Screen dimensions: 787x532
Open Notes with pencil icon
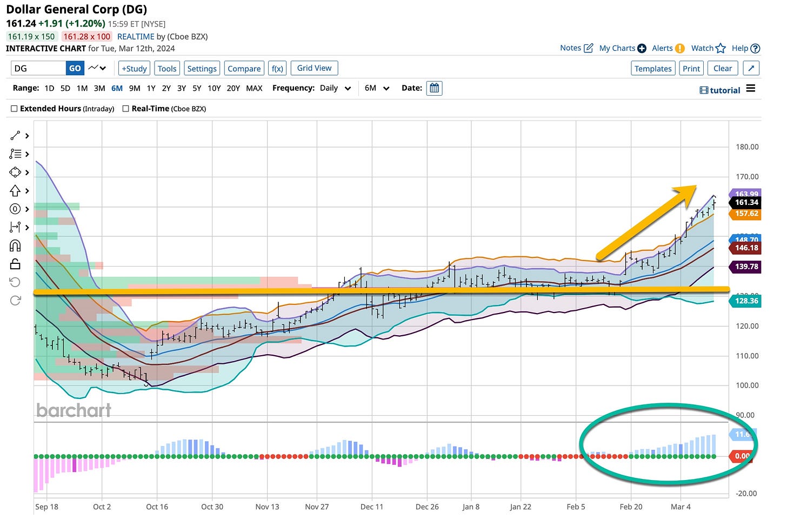click(577, 48)
